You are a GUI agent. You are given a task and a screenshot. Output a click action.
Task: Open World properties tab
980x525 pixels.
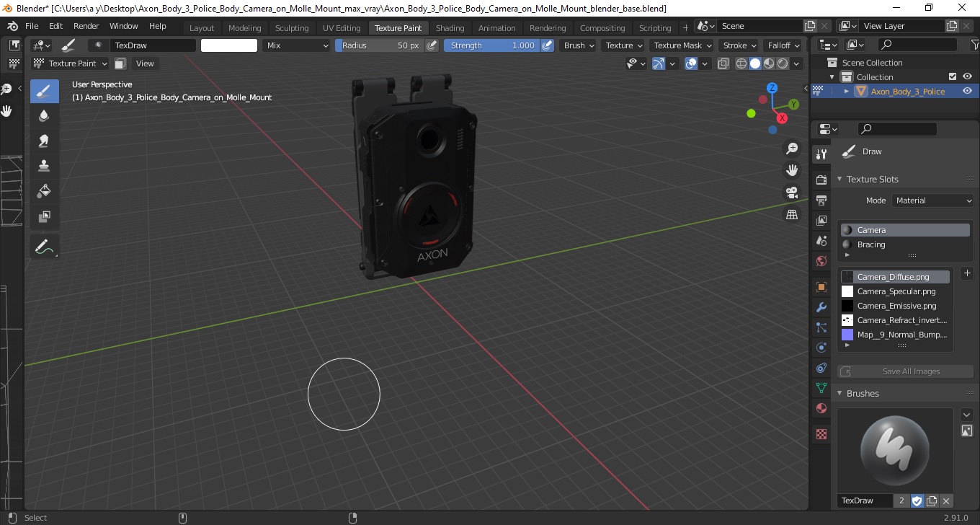pos(821,261)
